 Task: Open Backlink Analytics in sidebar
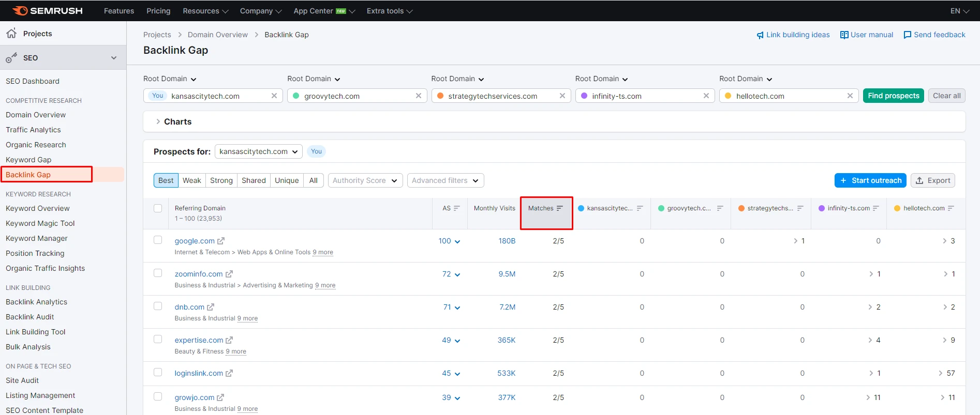tap(36, 302)
